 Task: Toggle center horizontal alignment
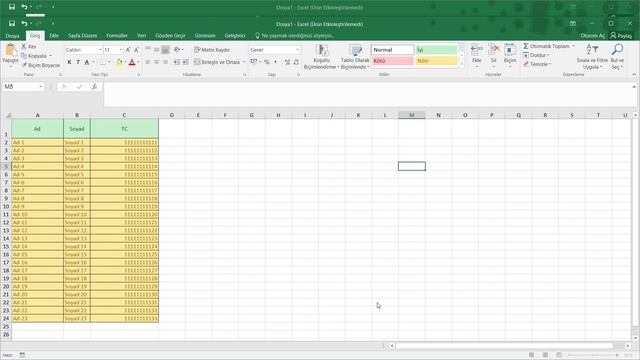pyautogui.click(x=156, y=62)
